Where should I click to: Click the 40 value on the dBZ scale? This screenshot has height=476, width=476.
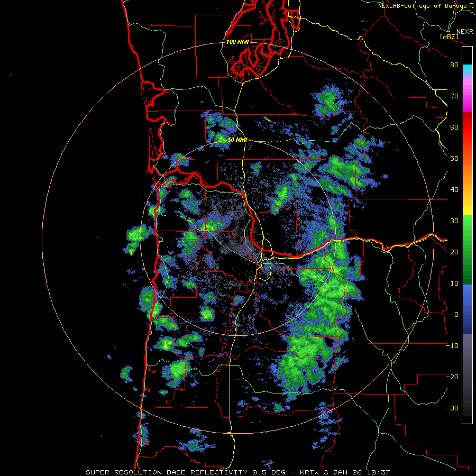454,190
